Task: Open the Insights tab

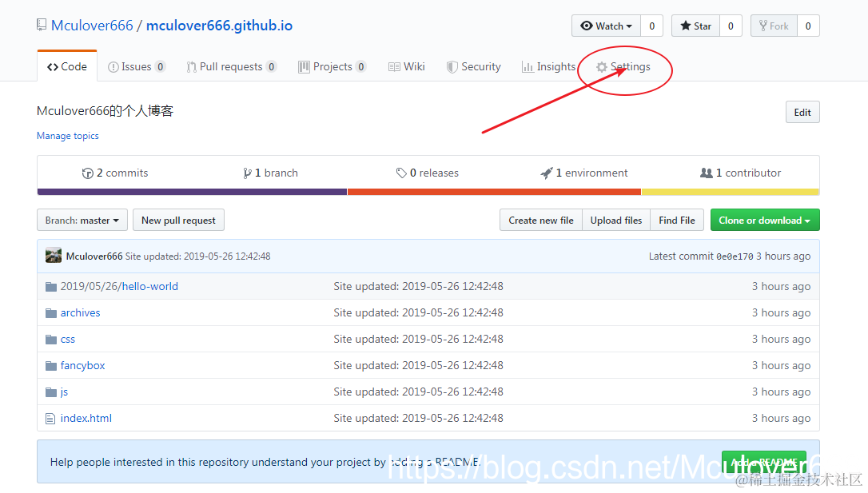Action: coord(548,67)
